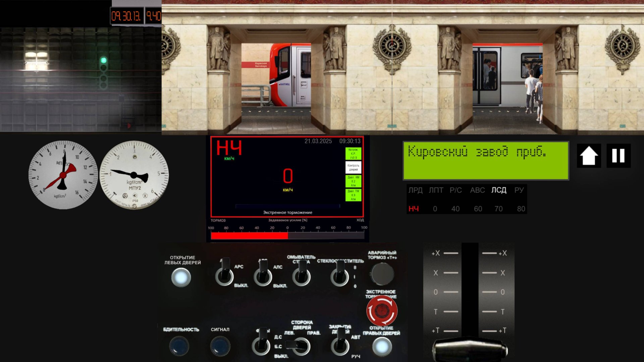Flip Закрытие дверей АВТ/РУЧ switch
This screenshot has height=362, width=644.
(340, 345)
